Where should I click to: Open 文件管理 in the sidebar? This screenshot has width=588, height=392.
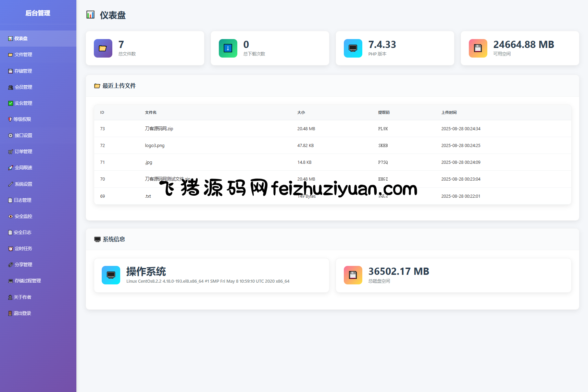click(23, 55)
